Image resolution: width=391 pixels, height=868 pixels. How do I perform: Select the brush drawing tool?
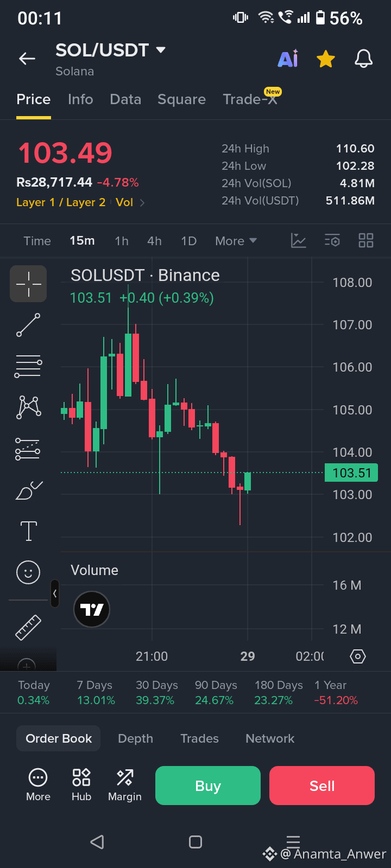tap(28, 490)
